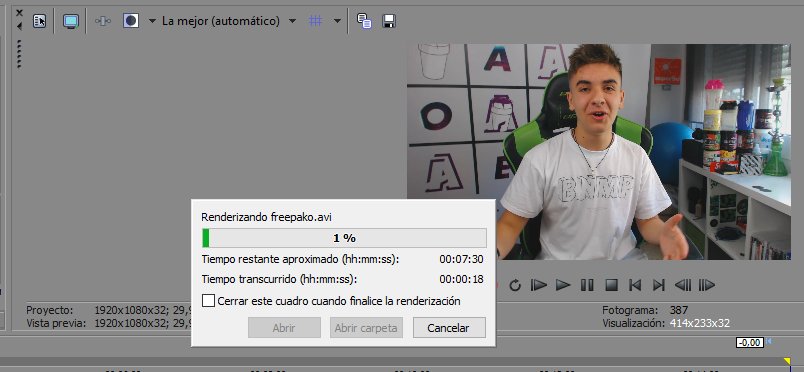Stop the preview playback

point(611,285)
